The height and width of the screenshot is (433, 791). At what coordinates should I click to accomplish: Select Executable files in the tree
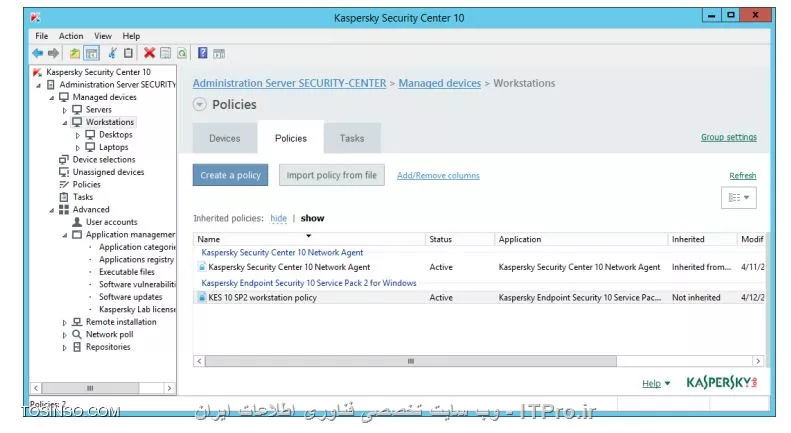pos(127,272)
